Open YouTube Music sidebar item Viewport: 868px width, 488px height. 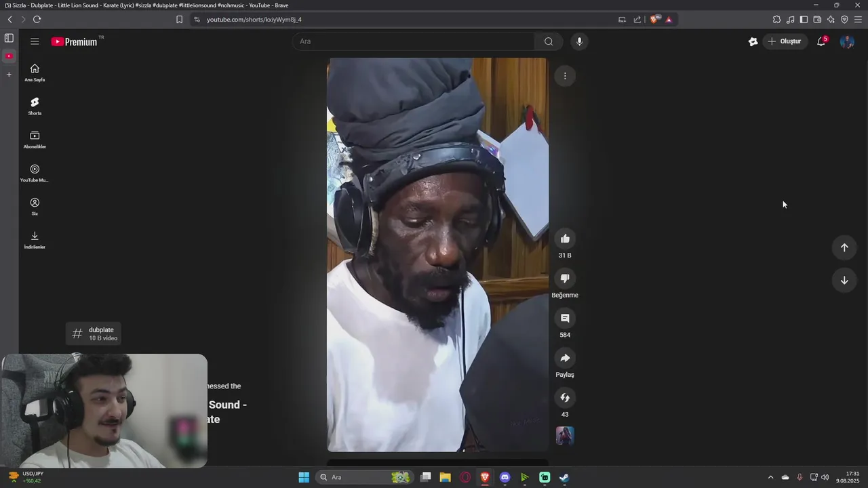[35, 173]
